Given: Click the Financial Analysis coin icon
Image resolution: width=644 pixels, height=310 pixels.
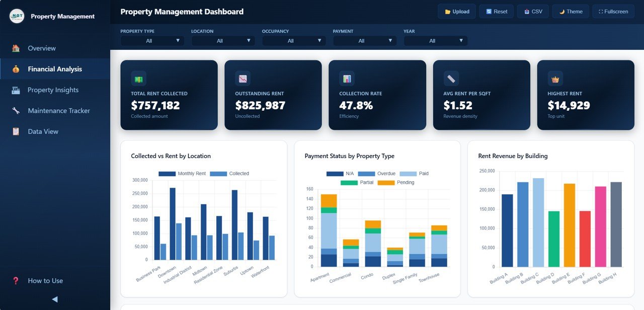Looking at the screenshot, I should pos(16,69).
